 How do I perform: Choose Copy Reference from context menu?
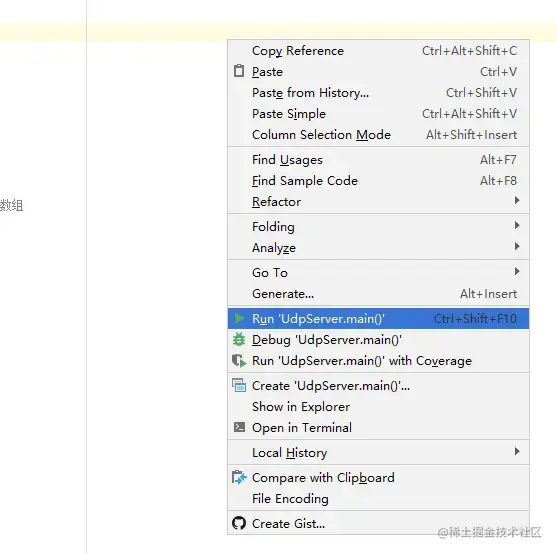click(378, 51)
